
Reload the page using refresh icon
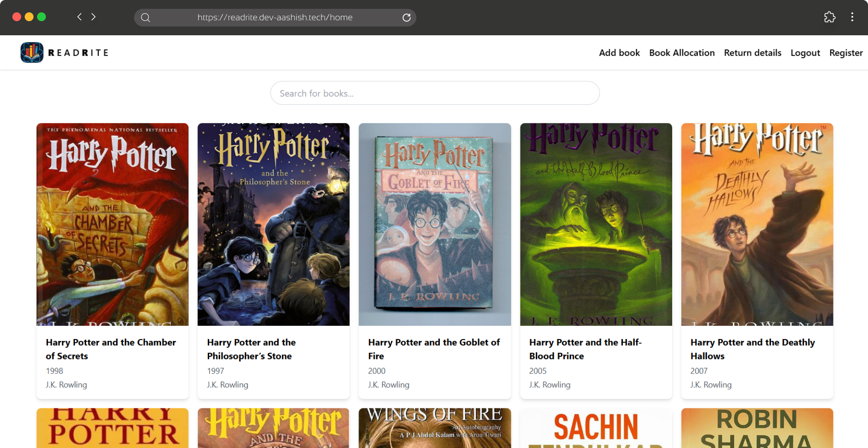(x=407, y=17)
